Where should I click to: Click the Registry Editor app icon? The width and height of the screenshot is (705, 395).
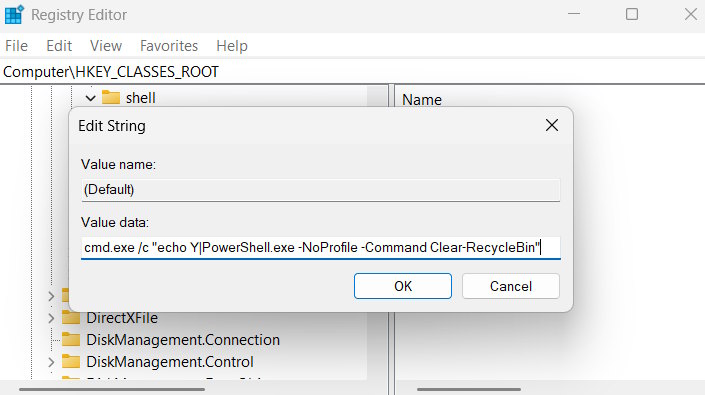[14, 14]
